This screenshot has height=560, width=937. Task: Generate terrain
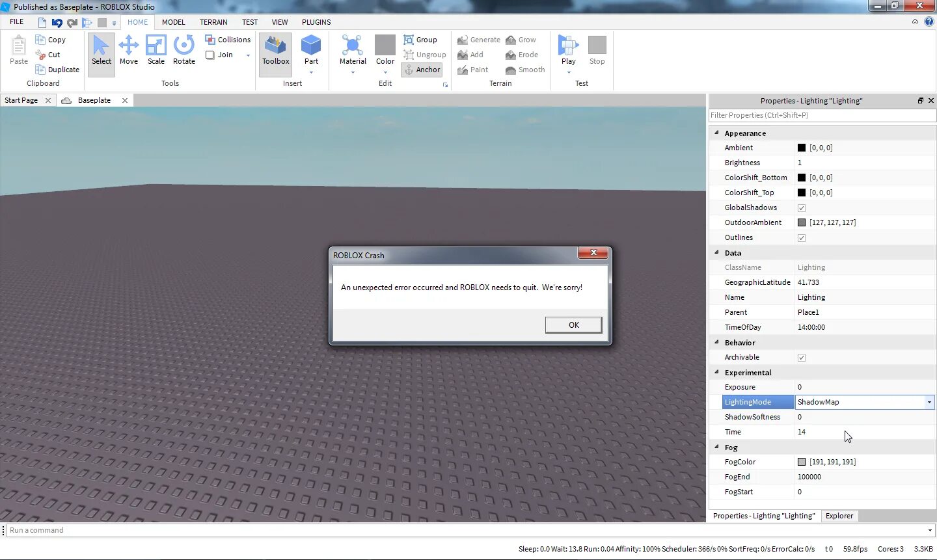(479, 40)
